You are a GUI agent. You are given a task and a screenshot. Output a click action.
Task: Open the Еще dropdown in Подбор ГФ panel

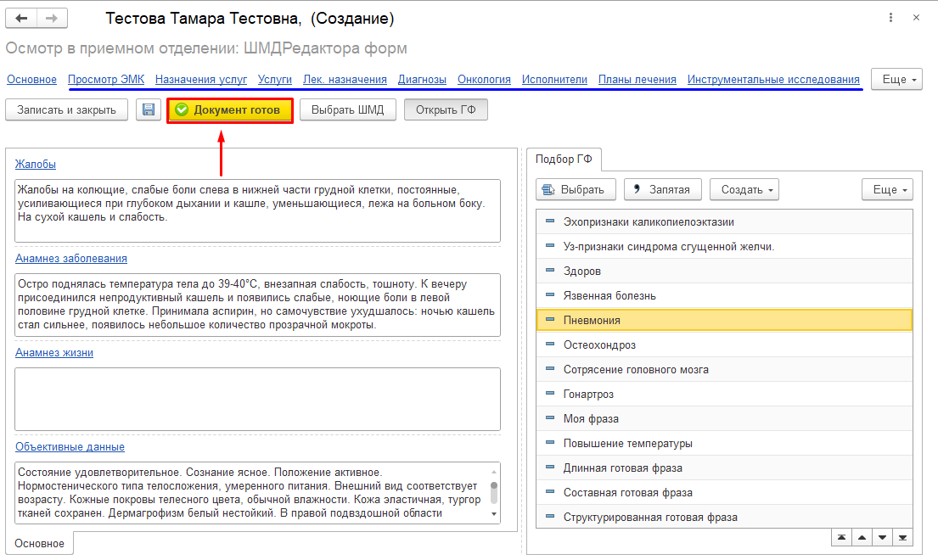click(888, 189)
